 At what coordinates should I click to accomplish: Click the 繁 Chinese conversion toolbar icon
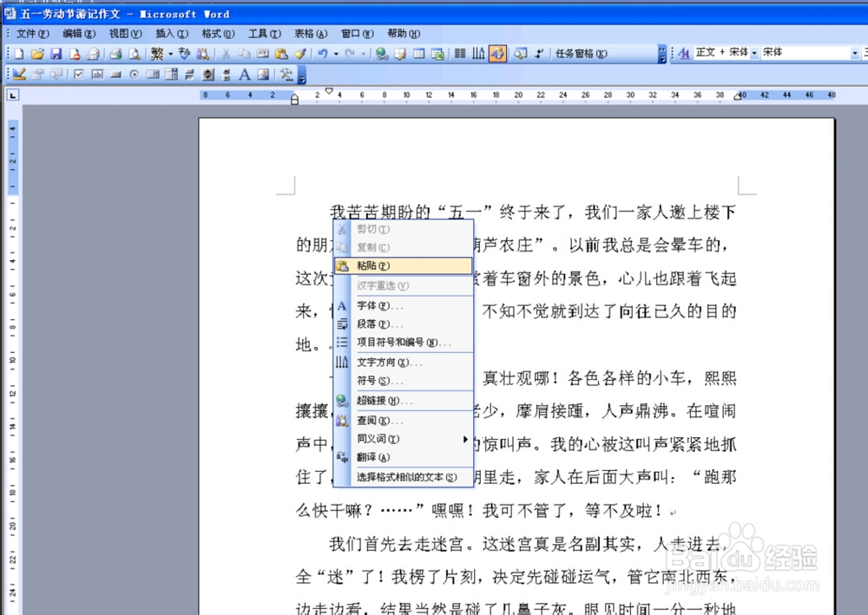coord(159,53)
